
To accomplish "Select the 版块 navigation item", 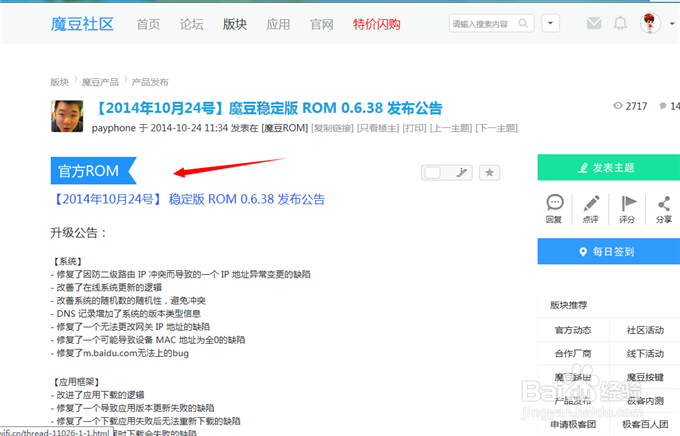I will pyautogui.click(x=235, y=24).
